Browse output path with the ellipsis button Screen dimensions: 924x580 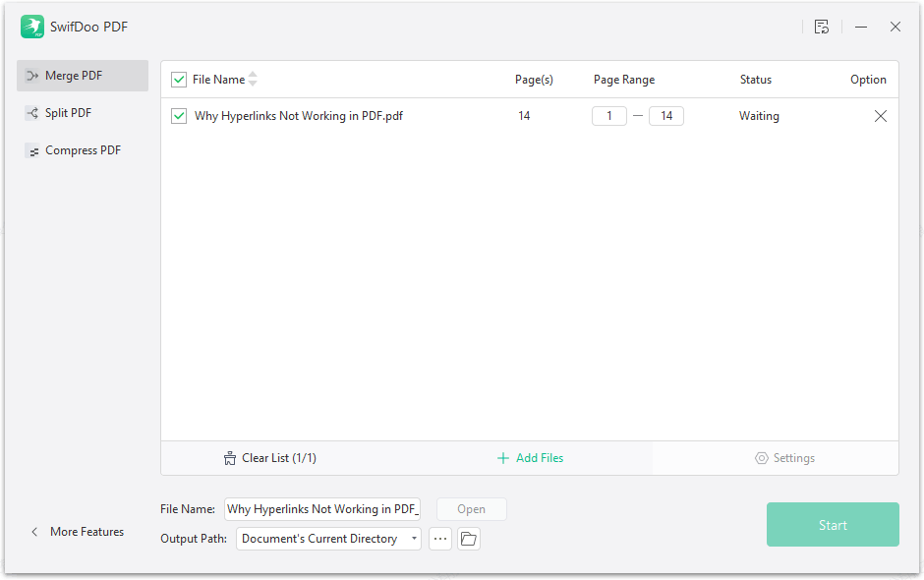pyautogui.click(x=440, y=539)
